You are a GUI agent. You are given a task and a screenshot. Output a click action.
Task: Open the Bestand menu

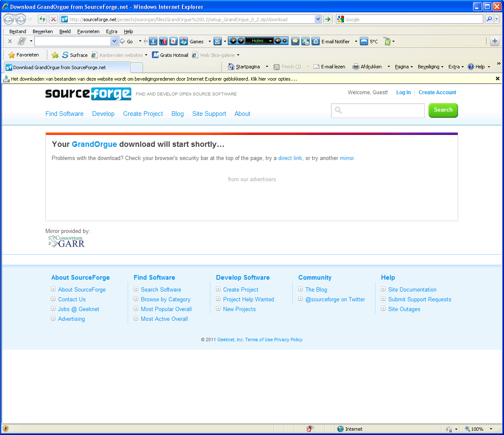point(18,31)
